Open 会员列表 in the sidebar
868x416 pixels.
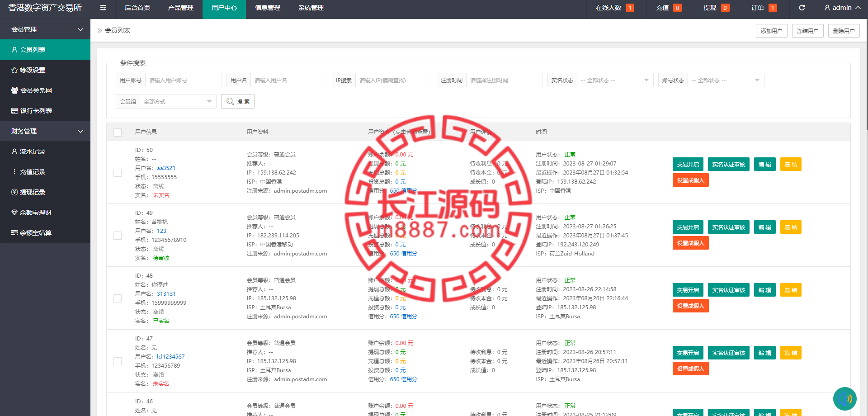45,50
